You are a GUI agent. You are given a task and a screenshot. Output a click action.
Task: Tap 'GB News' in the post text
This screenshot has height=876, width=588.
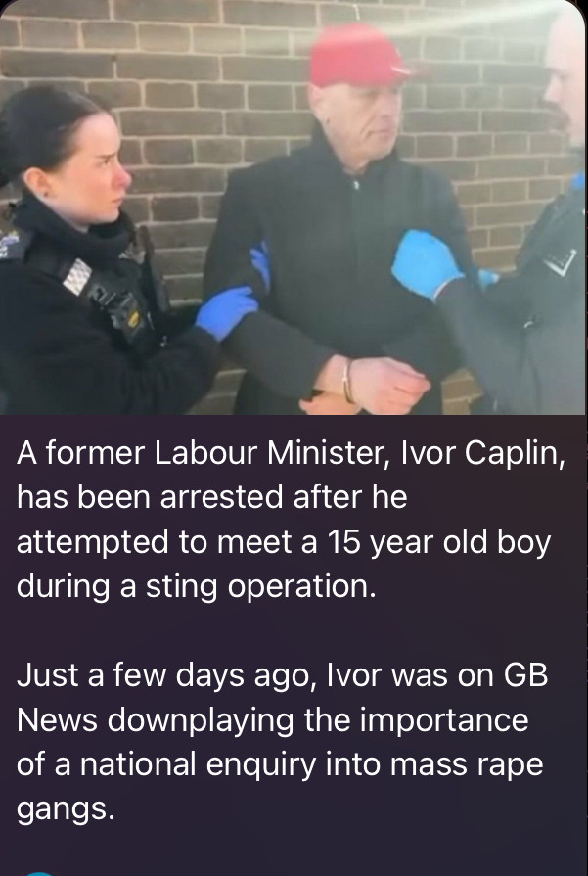282,698
